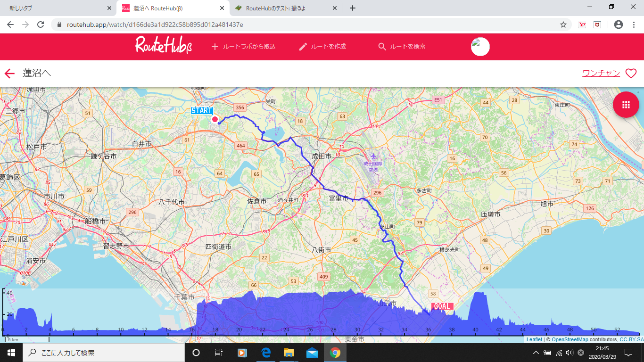Click the E51 expressway shield on the map
Screen dimensions: 644x362
pyautogui.click(x=439, y=100)
